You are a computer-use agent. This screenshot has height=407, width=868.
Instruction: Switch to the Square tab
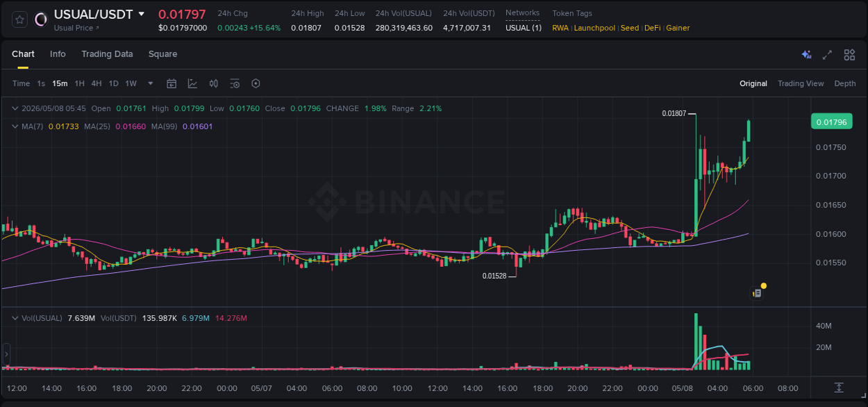coord(162,54)
